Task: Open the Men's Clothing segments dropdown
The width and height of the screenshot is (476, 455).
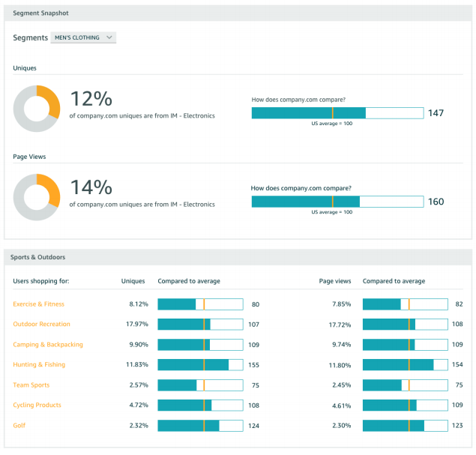Action: coord(83,37)
